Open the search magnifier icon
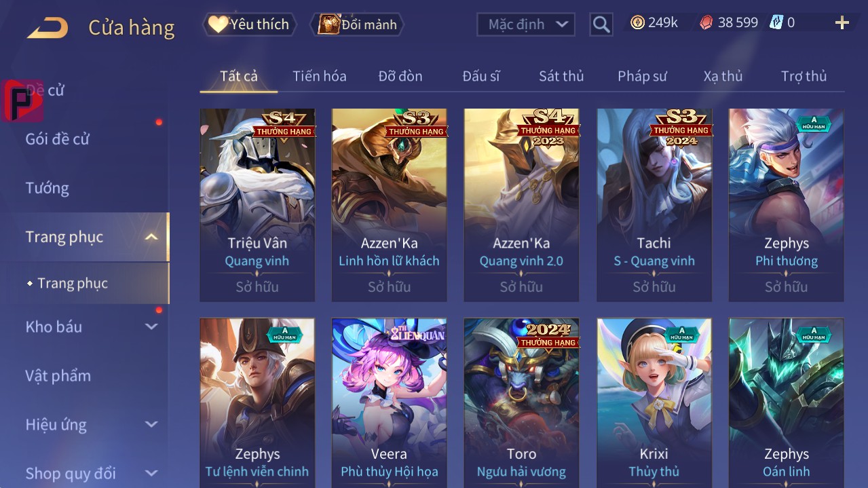This screenshot has height=488, width=868. tap(601, 24)
